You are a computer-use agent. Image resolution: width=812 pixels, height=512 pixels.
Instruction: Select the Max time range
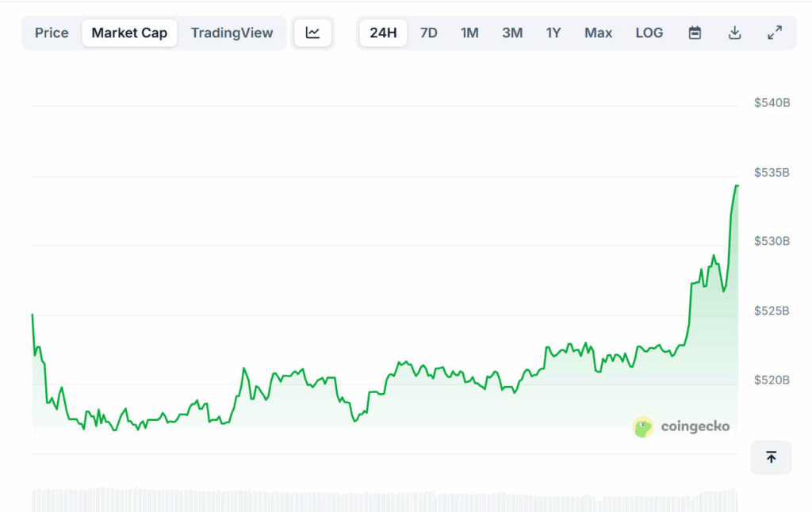[x=598, y=33]
